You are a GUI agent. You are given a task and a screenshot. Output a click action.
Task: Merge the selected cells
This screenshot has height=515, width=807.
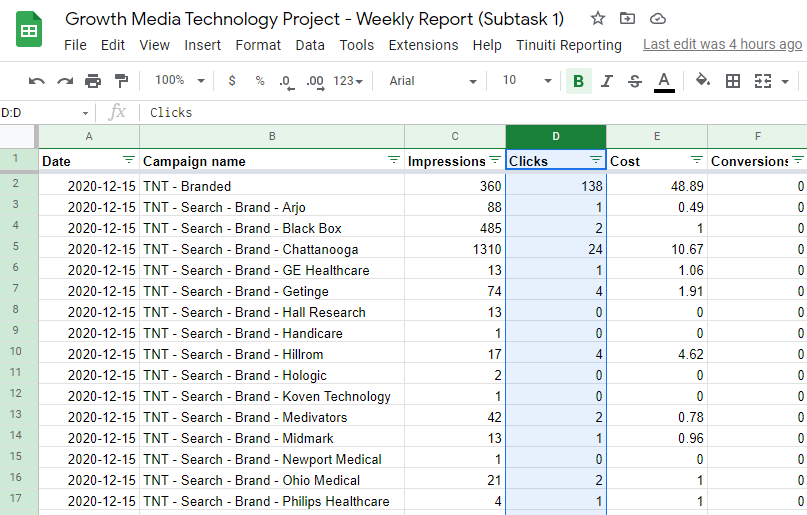coord(763,81)
